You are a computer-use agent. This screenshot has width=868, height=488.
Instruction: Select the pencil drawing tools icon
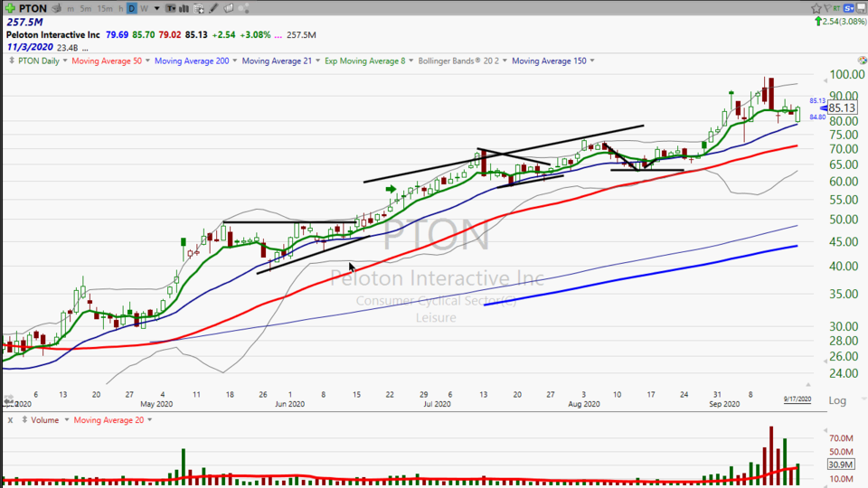point(213,8)
